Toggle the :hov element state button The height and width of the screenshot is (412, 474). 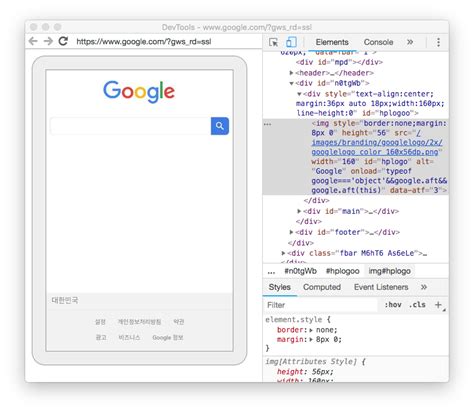(x=393, y=305)
